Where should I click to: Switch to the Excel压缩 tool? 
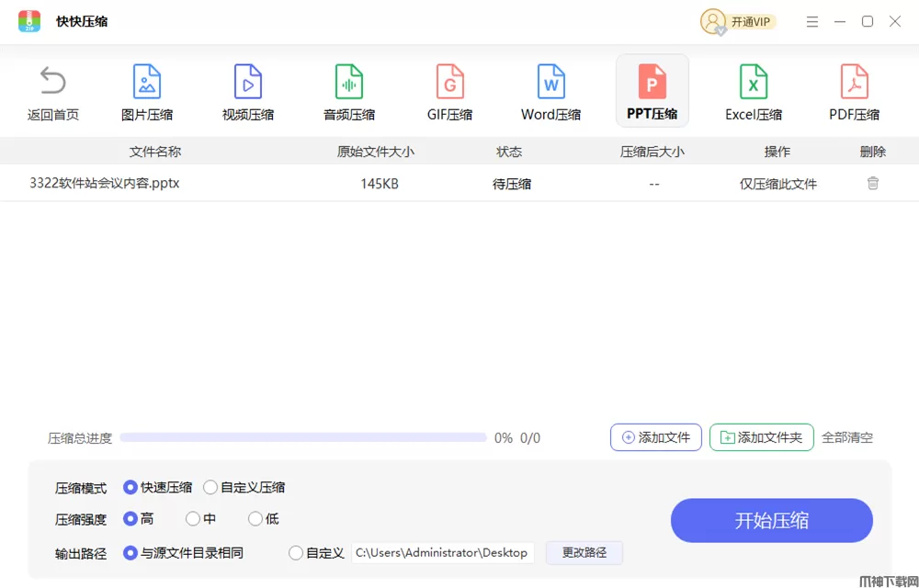(754, 93)
